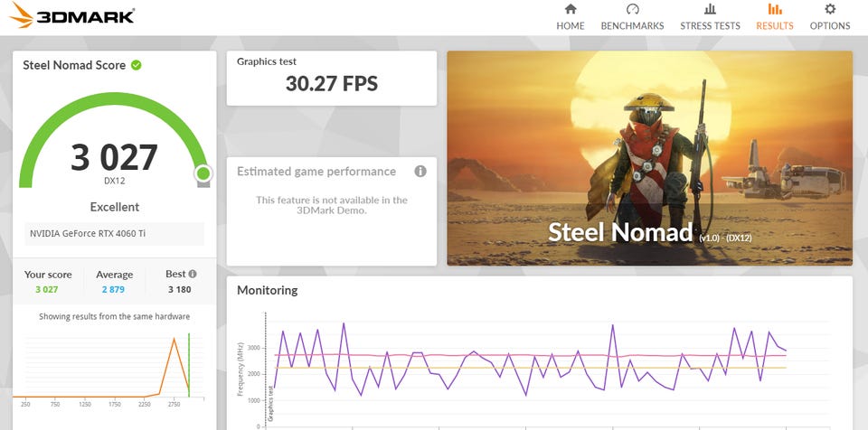Screen dimensions: 868x430
Task: Open the HOME tab
Action: pos(571,17)
